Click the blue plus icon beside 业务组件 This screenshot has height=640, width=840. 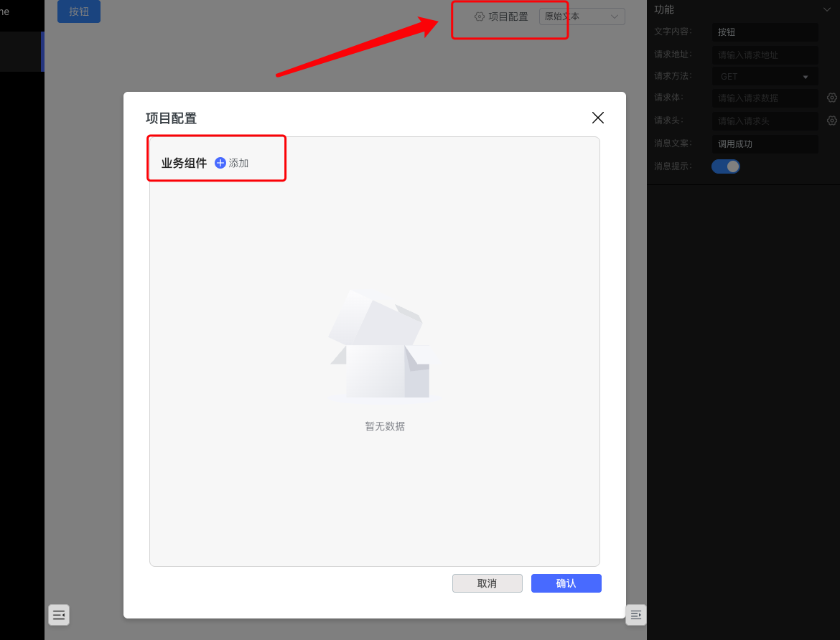tap(220, 163)
